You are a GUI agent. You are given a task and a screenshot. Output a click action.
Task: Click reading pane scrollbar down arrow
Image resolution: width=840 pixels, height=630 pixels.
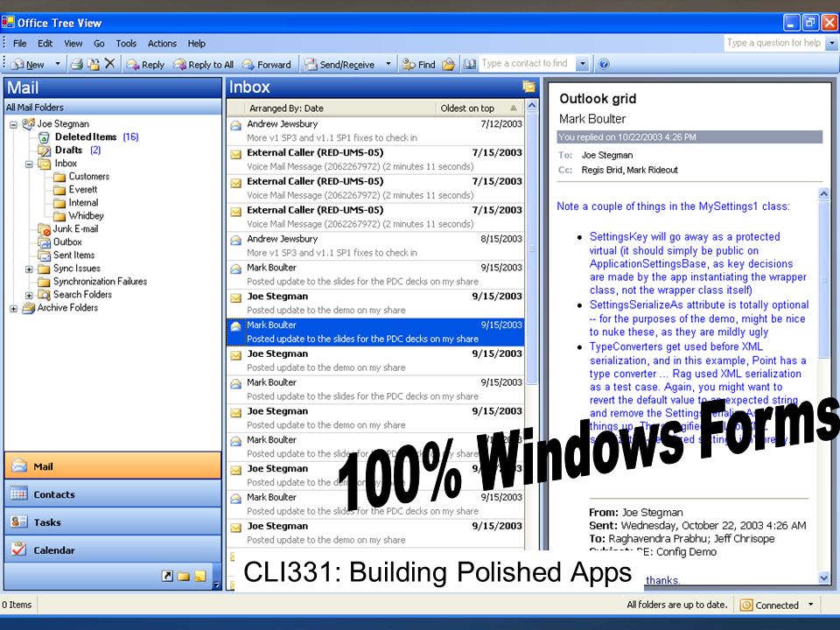(824, 577)
